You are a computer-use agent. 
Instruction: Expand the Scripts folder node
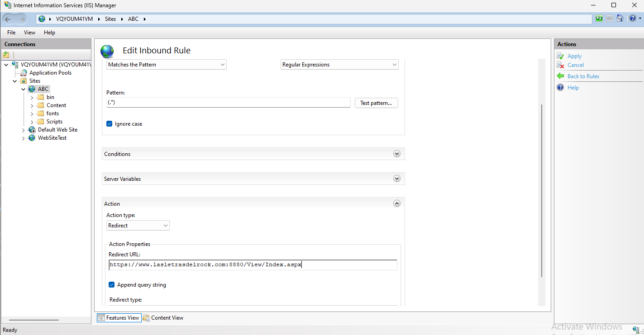pyautogui.click(x=32, y=122)
